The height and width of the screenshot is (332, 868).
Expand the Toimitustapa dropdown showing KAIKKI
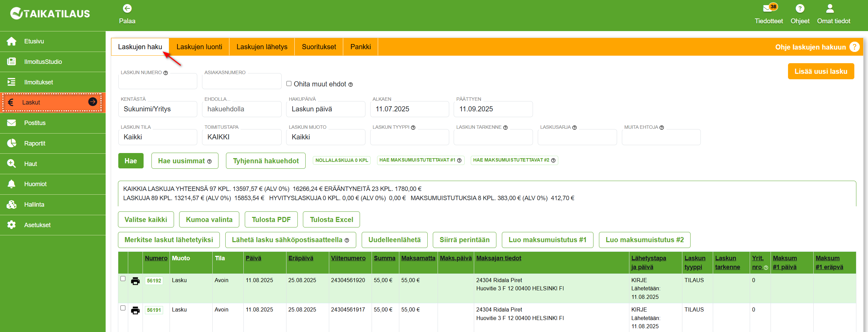[241, 137]
